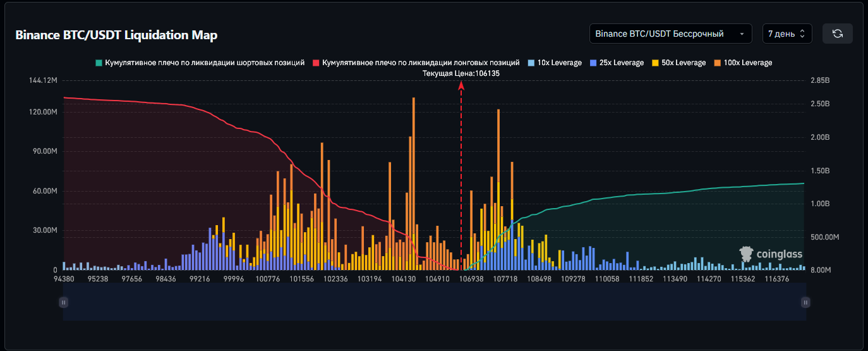Expand the 7 день period selector

pos(787,34)
